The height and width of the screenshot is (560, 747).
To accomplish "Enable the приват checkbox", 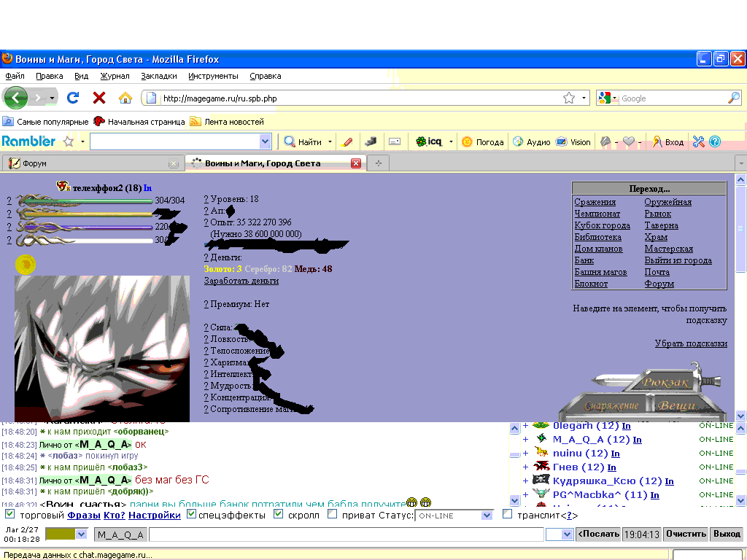I will pos(333,514).
